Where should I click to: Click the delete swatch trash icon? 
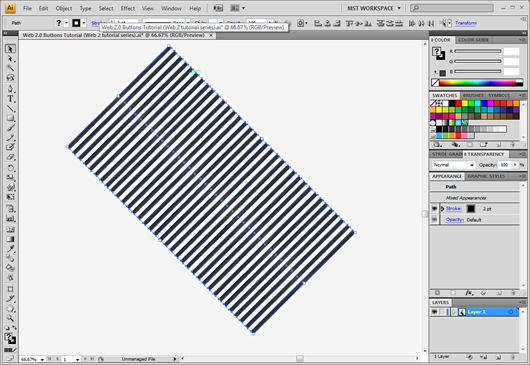pos(512,145)
